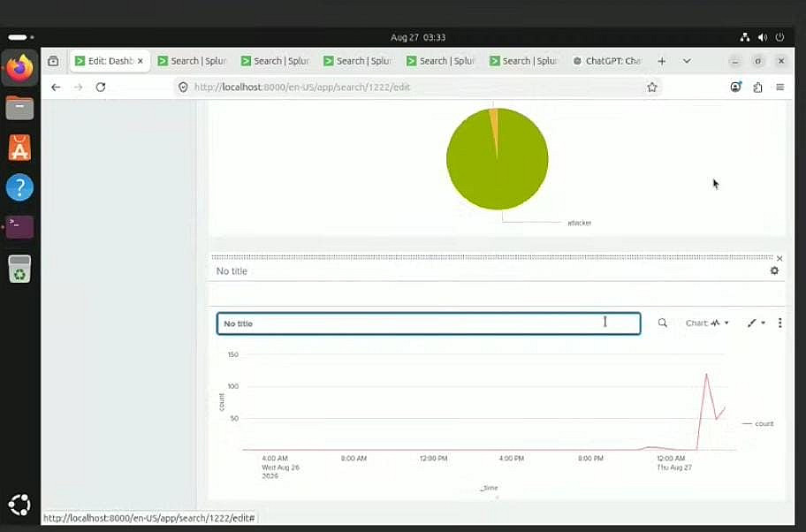
Task: Expand the paintbrush format options dropdown
Action: pos(757,323)
